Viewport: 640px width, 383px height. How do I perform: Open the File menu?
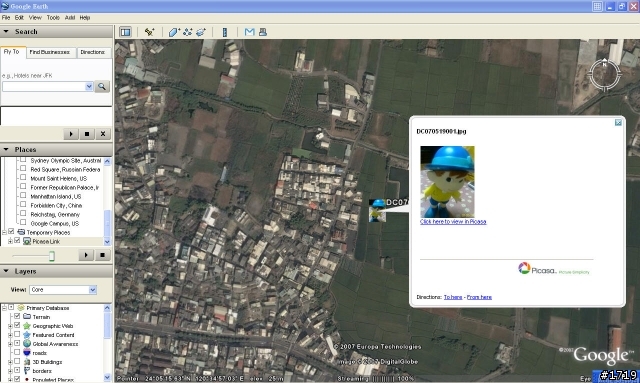pos(6,18)
